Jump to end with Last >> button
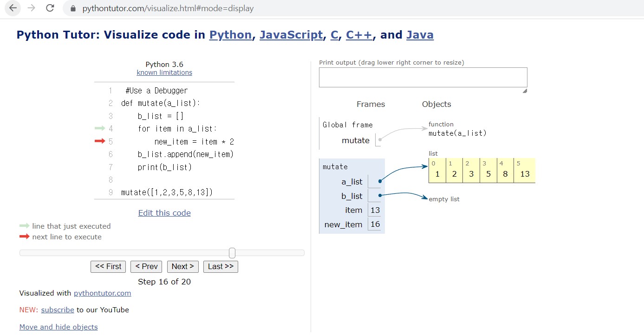644x336 pixels. (x=221, y=266)
